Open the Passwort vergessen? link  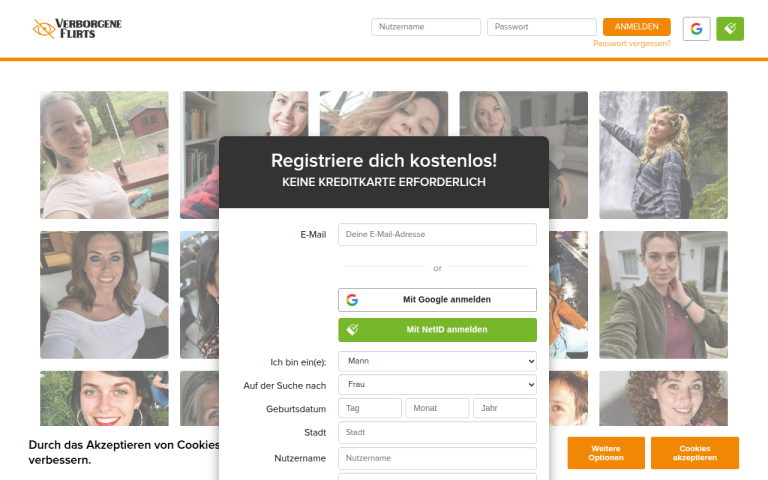[x=632, y=44]
